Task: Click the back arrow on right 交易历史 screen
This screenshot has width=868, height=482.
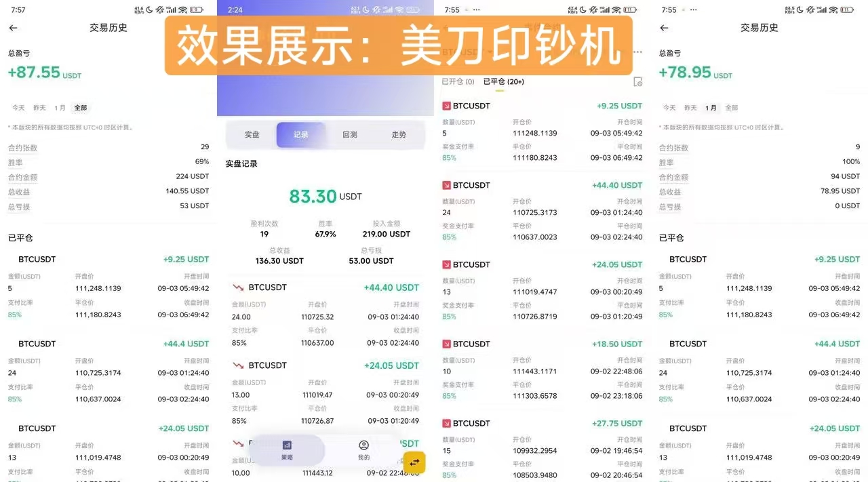Action: coord(664,28)
